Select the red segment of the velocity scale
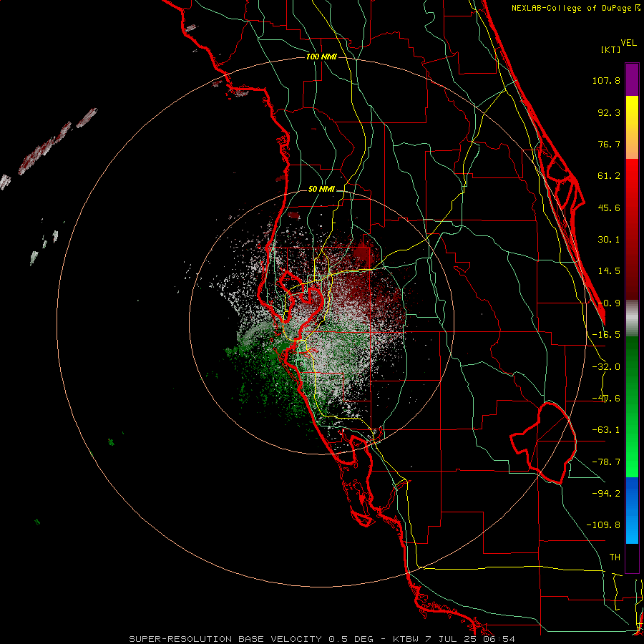This screenshot has height=644, width=644. pyautogui.click(x=632, y=229)
